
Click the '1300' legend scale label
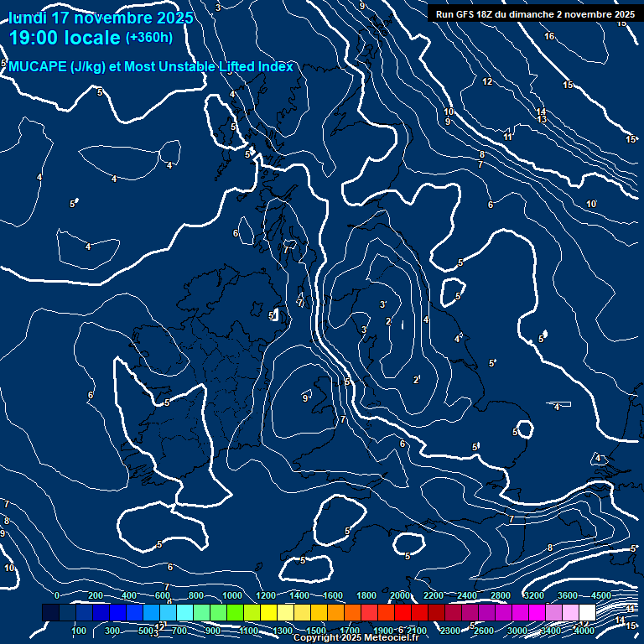coord(283,631)
